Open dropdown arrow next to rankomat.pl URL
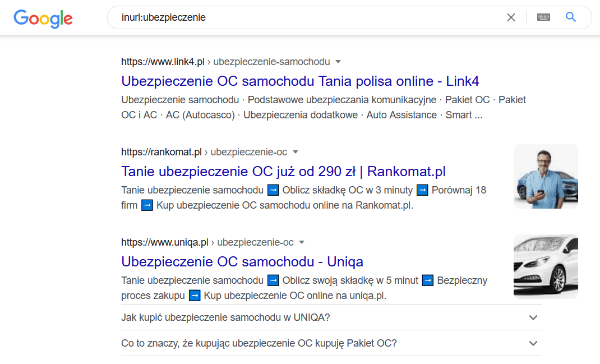This screenshot has height=364, width=600. tap(295, 152)
